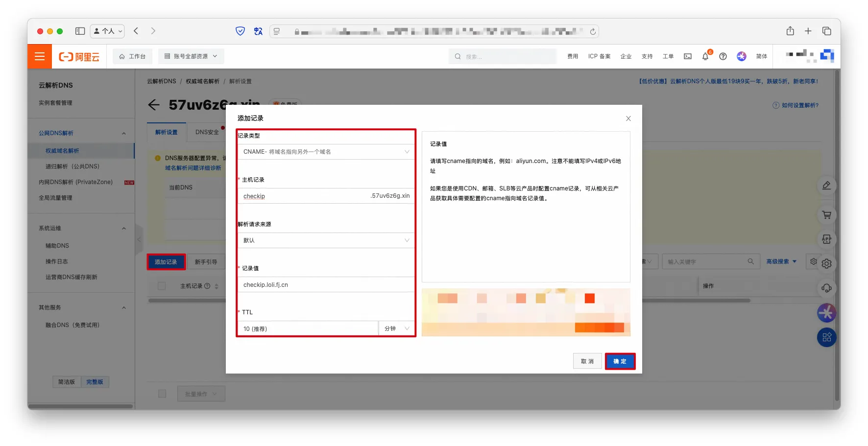Open the TTL unit 分钟 dropdown
Image resolution: width=868 pixels, height=446 pixels.
[396, 329]
